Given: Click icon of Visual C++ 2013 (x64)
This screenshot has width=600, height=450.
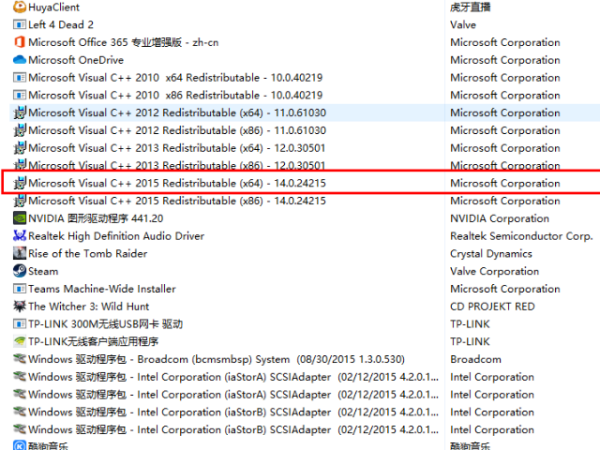Looking at the screenshot, I should point(20,148).
